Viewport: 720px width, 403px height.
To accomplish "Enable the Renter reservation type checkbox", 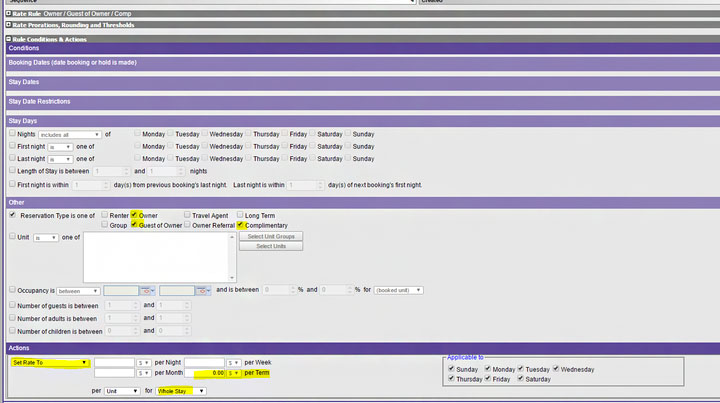I will (x=103, y=215).
